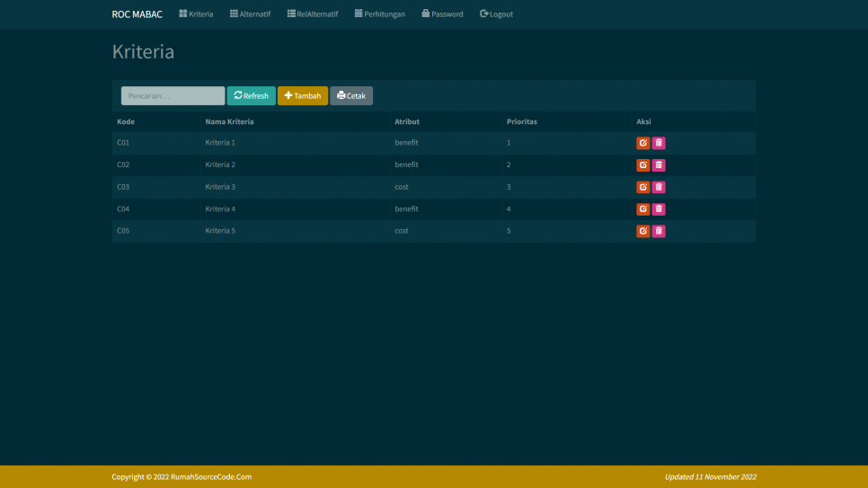
Task: Edit the C04 criteria row
Action: coord(642,209)
